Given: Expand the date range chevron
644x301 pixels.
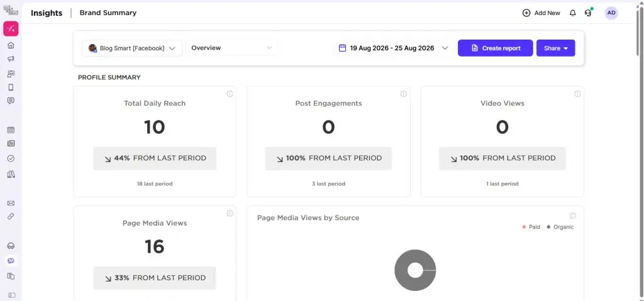Looking at the screenshot, I should [445, 48].
